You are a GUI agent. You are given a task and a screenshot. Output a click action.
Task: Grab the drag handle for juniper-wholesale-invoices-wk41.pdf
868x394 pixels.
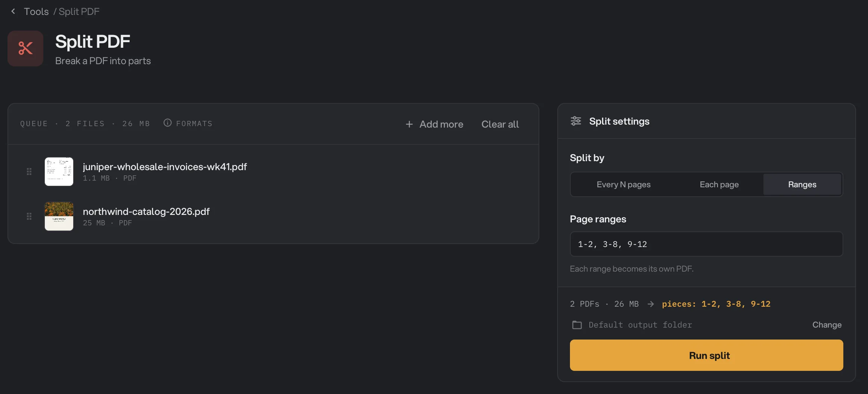tap(29, 172)
